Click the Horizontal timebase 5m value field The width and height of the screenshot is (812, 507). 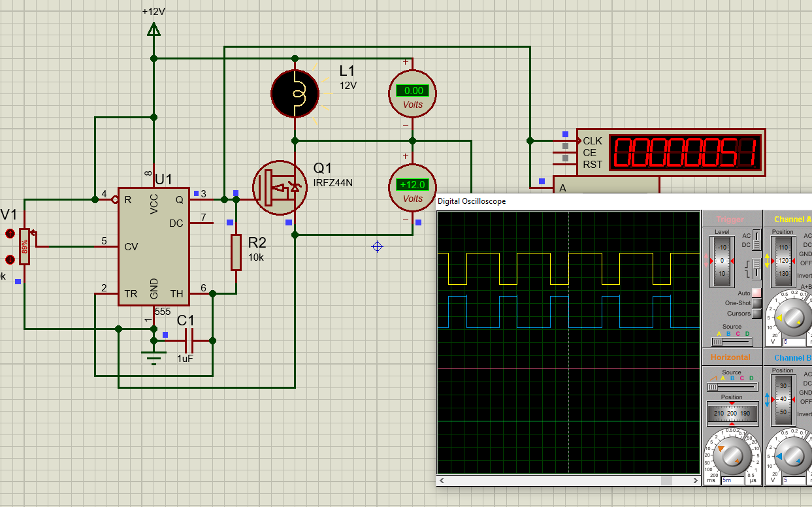pos(732,480)
